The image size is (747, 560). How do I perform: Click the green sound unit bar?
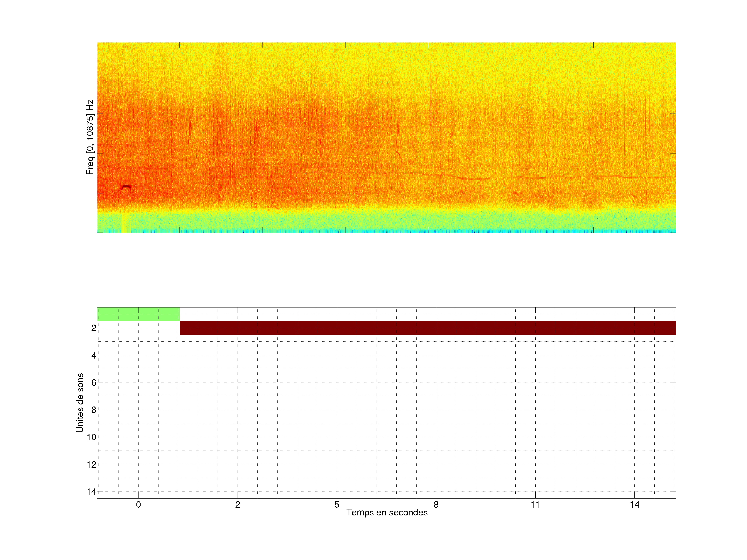click(138, 314)
